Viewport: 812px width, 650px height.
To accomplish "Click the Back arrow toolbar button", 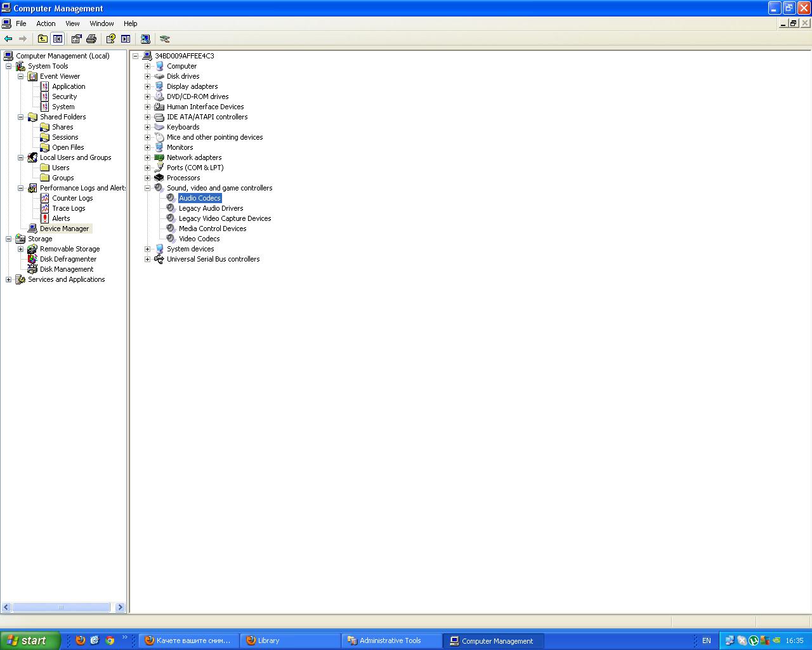I will [x=8, y=39].
